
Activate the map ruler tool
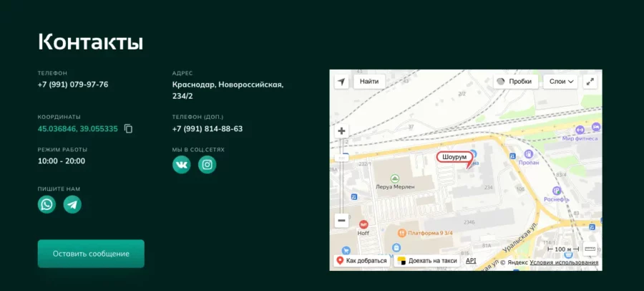point(590,249)
